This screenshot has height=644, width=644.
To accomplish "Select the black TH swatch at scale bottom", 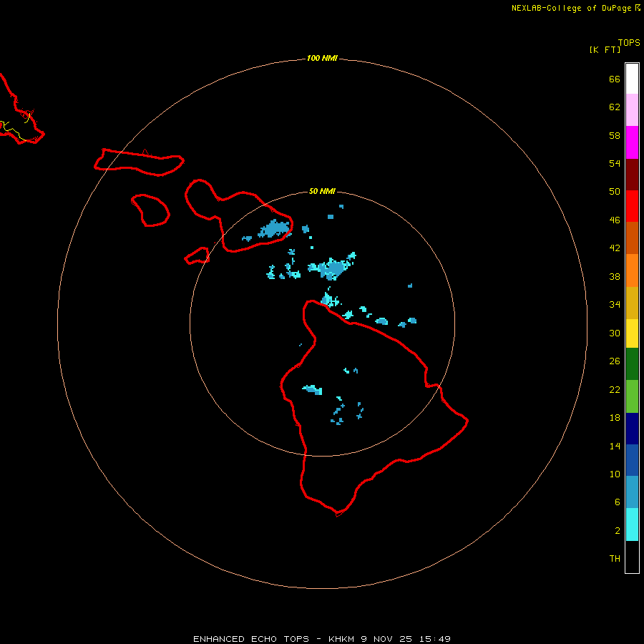I will pyautogui.click(x=632, y=557).
